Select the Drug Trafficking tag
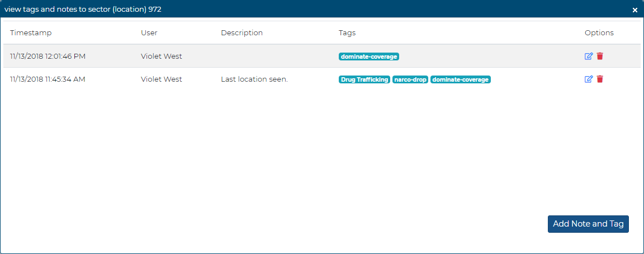This screenshot has width=644, height=254. click(x=364, y=79)
